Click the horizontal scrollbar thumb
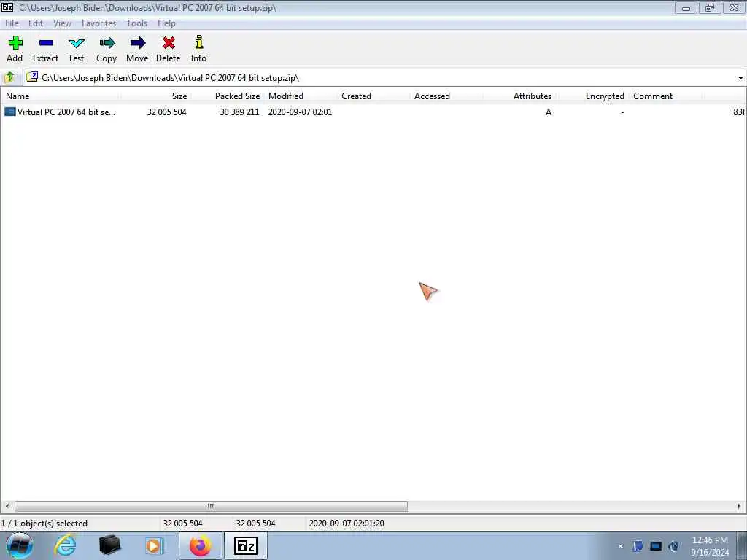This screenshot has height=560, width=747. click(211, 506)
